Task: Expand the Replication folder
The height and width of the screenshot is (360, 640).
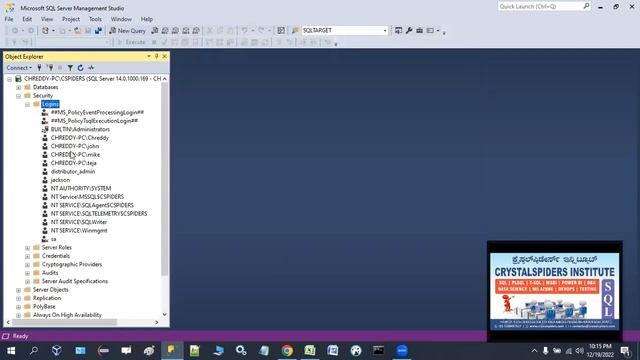Action: click(x=18, y=298)
